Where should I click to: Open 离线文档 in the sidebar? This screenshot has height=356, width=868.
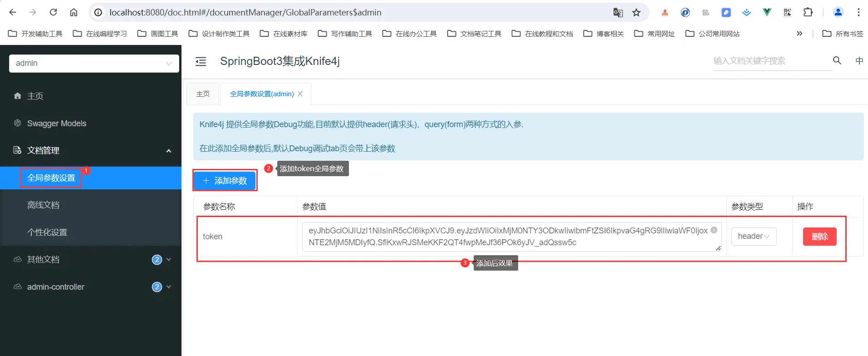point(91,205)
